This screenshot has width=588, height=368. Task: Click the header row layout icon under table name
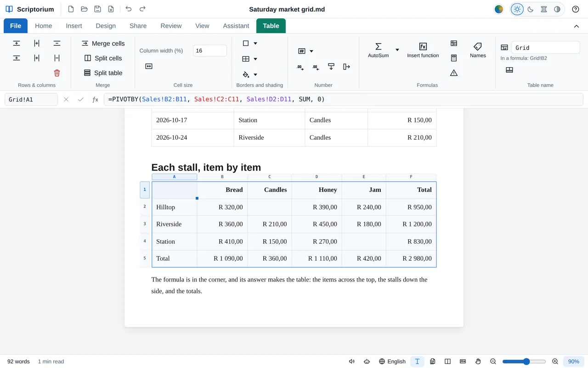tap(509, 70)
